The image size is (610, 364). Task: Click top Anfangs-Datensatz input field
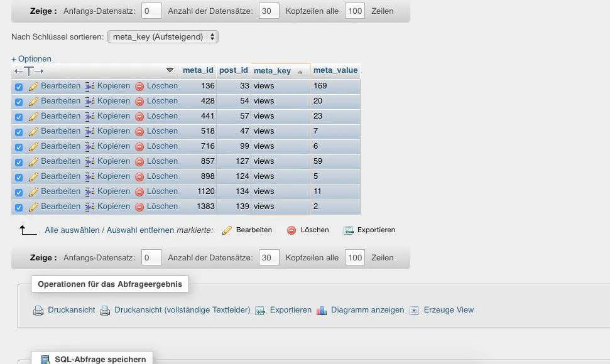pyautogui.click(x=152, y=11)
